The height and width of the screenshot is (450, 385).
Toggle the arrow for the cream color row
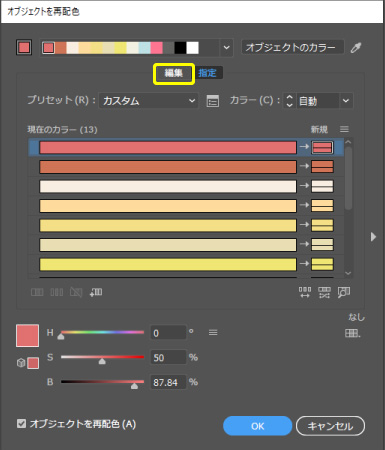[304, 186]
